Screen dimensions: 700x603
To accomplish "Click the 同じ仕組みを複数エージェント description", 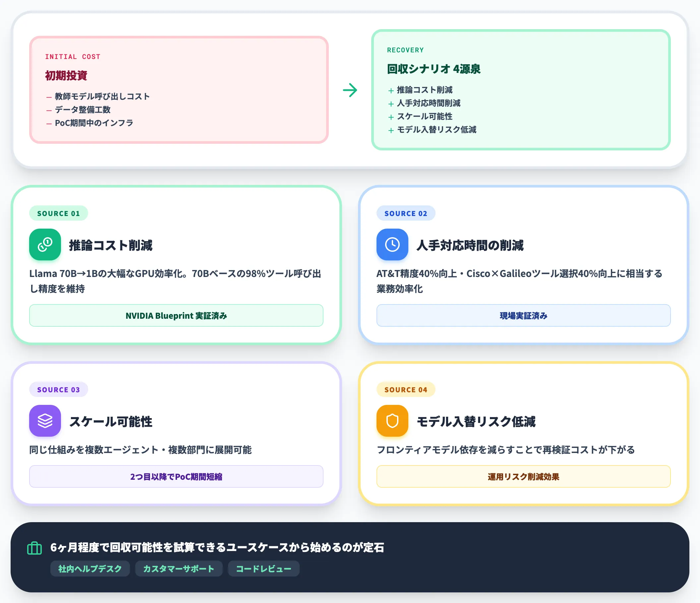I will click(141, 450).
